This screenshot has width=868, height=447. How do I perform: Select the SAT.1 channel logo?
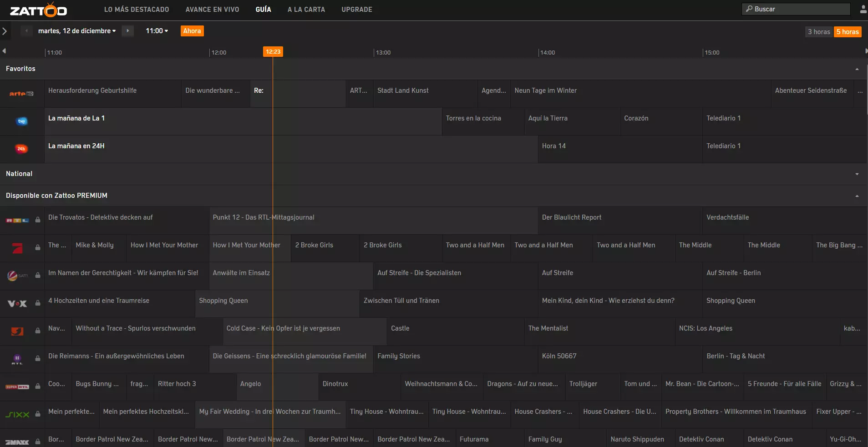click(x=17, y=276)
